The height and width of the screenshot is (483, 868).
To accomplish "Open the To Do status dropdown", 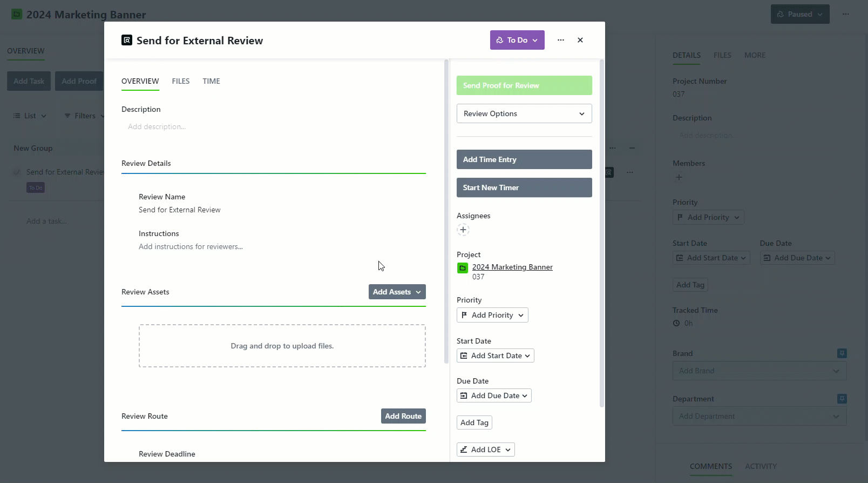I will click(x=517, y=40).
